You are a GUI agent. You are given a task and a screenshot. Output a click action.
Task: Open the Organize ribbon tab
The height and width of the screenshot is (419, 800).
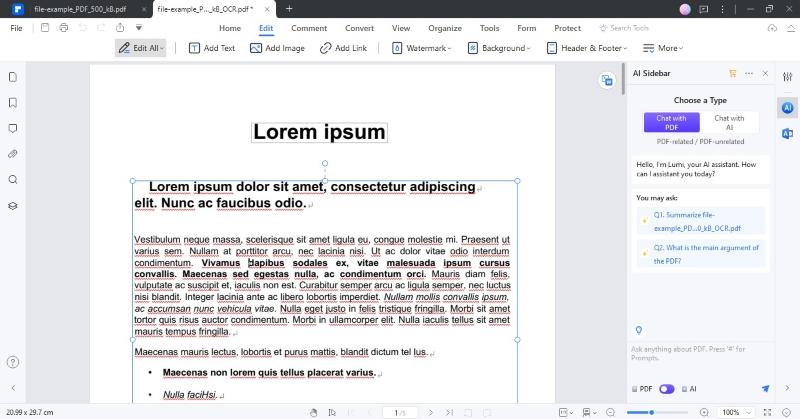coord(443,28)
